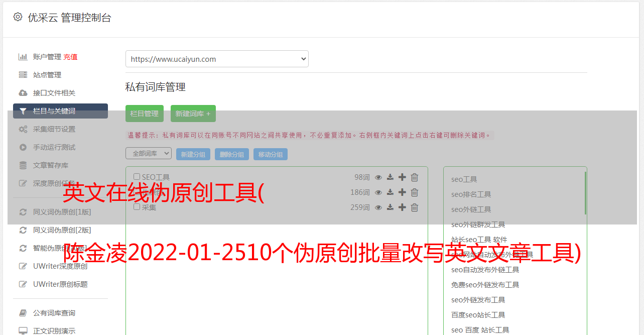Go to 文章暂存库
The height and width of the screenshot is (335, 644).
tap(51, 165)
